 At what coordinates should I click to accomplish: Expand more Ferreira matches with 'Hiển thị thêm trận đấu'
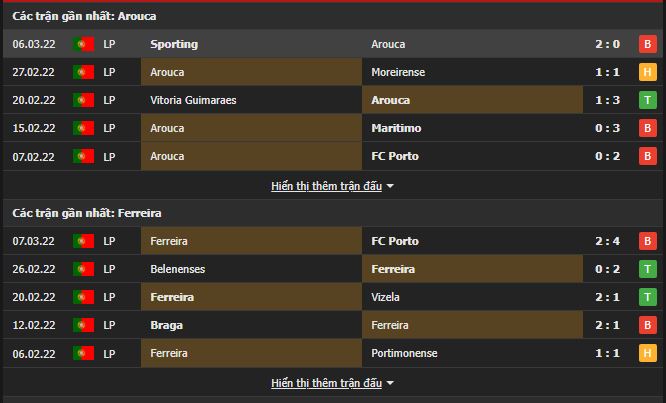click(326, 383)
